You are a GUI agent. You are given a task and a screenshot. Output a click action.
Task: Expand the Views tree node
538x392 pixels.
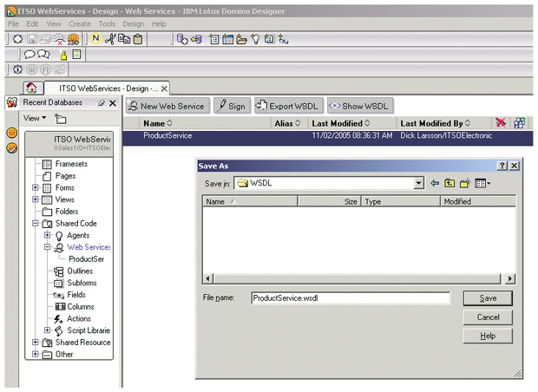[x=35, y=199]
